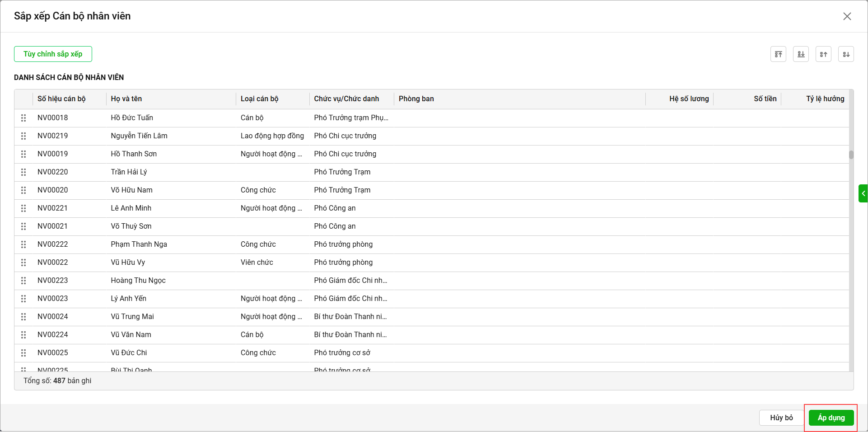The width and height of the screenshot is (868, 432).
Task: Click drag handle for Vũ Trung Mai
Action: click(x=23, y=317)
